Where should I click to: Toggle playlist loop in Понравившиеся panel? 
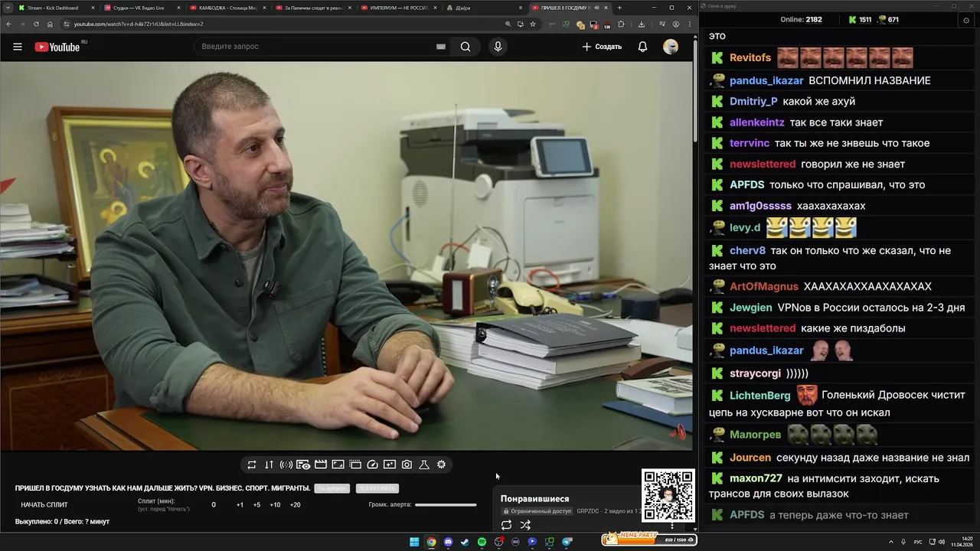click(x=506, y=525)
